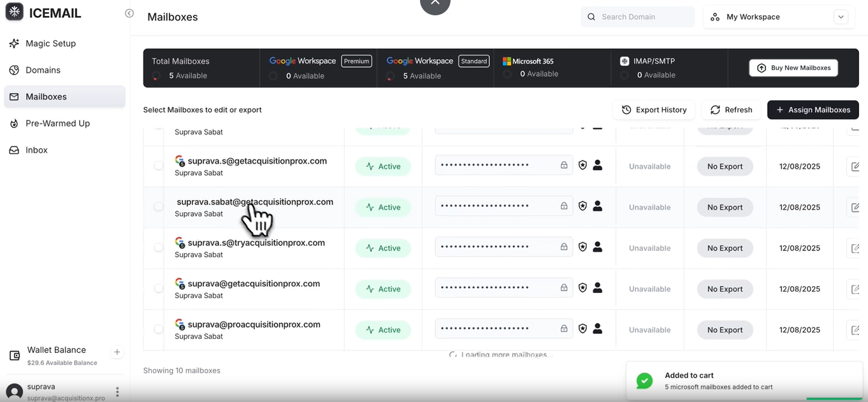Add funds with the Wallet Balance plus icon

(x=117, y=352)
